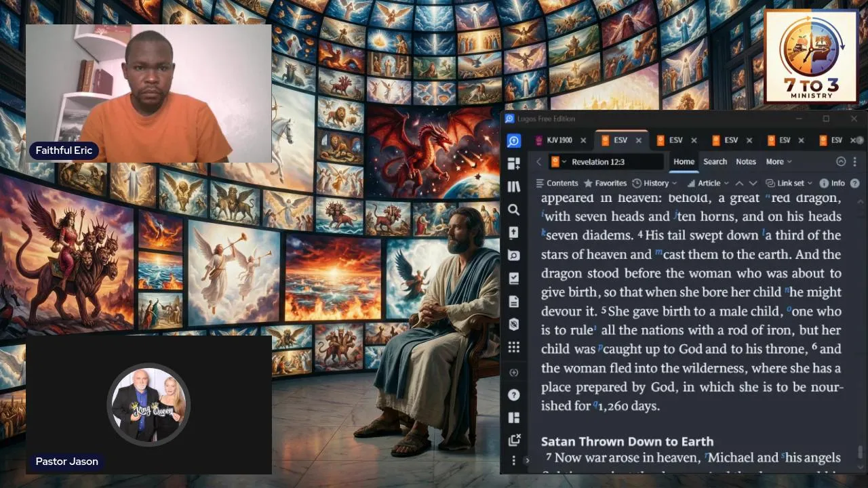Open the Logos home icon in sidebar
This screenshot has height=488, width=868.
click(513, 140)
